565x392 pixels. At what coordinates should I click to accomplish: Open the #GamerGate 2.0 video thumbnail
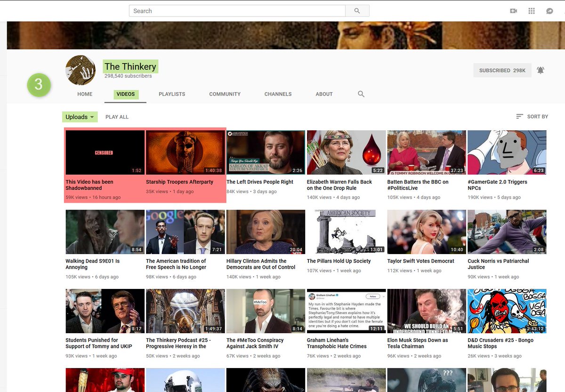coord(507,152)
